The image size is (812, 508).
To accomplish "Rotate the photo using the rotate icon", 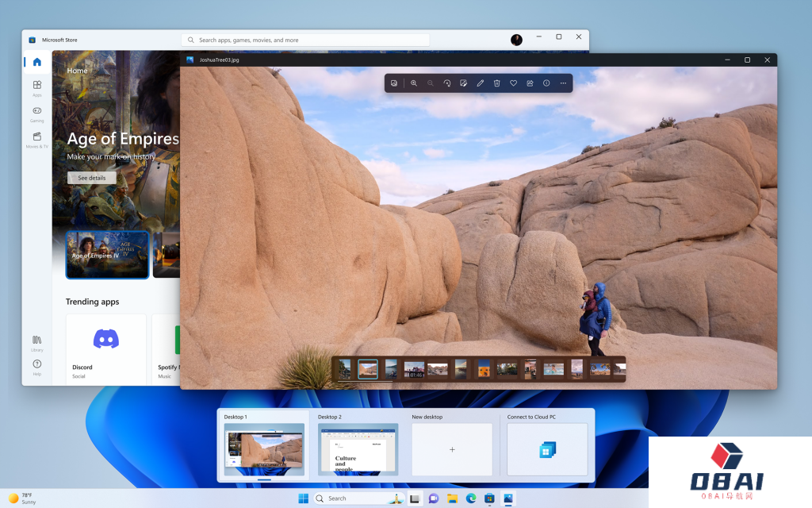I will (447, 83).
